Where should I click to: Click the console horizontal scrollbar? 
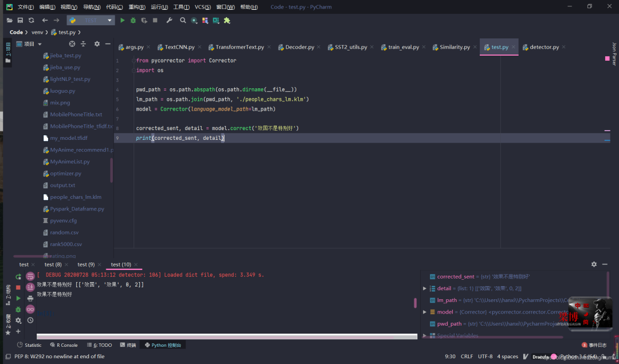point(227,336)
